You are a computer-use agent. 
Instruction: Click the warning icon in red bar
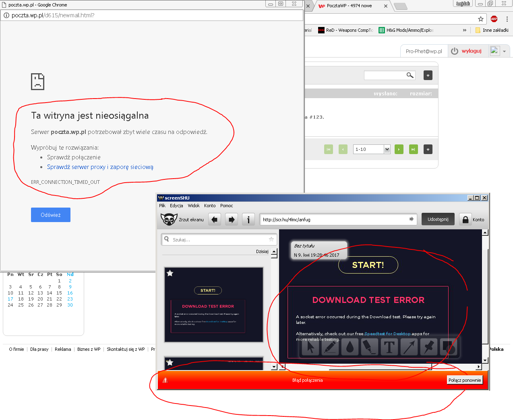(165, 380)
